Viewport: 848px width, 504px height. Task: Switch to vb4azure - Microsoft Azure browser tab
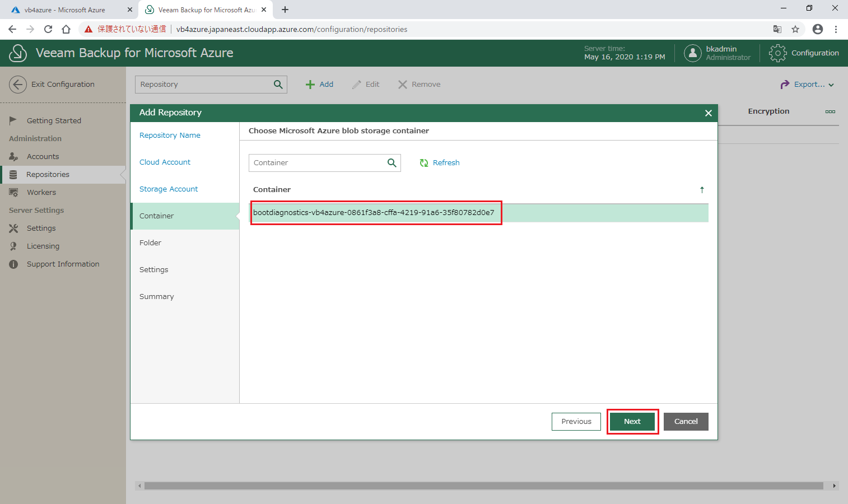click(65, 10)
